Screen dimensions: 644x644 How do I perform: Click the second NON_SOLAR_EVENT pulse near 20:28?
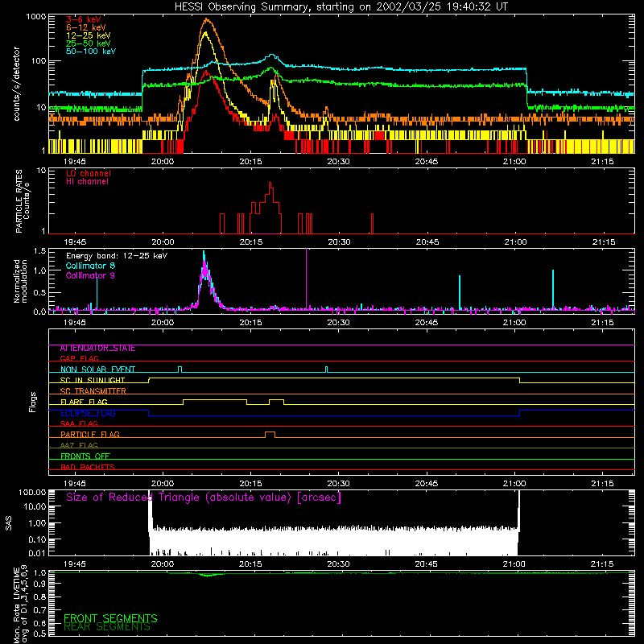327,369
